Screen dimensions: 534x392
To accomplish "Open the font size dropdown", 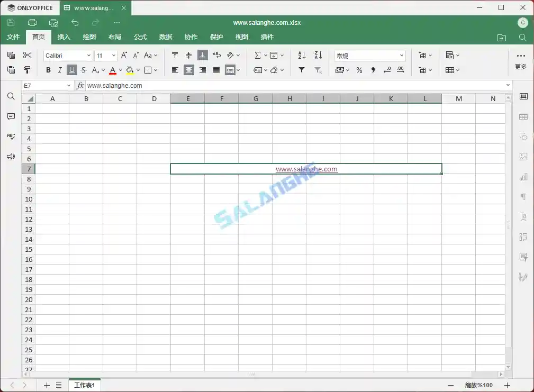I will coord(113,55).
